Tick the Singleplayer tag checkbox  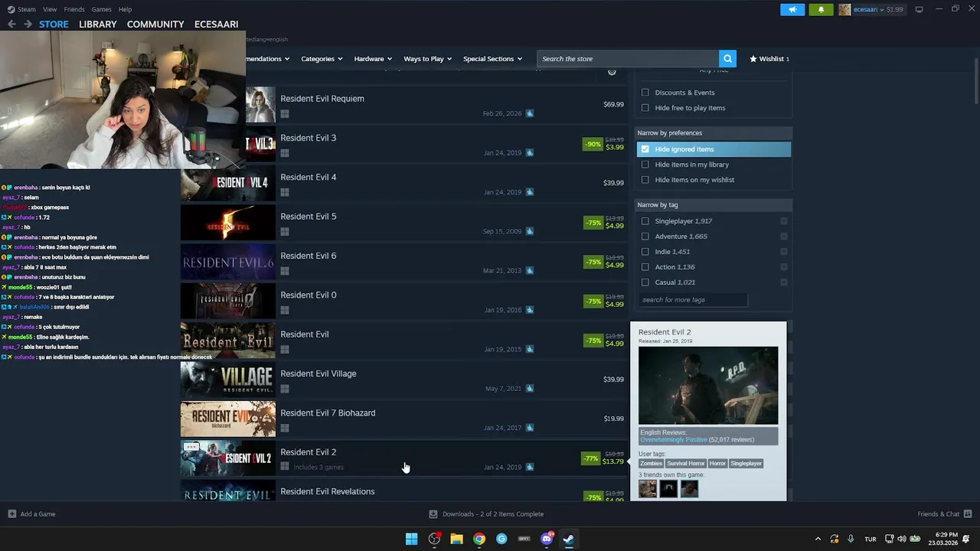(x=645, y=221)
